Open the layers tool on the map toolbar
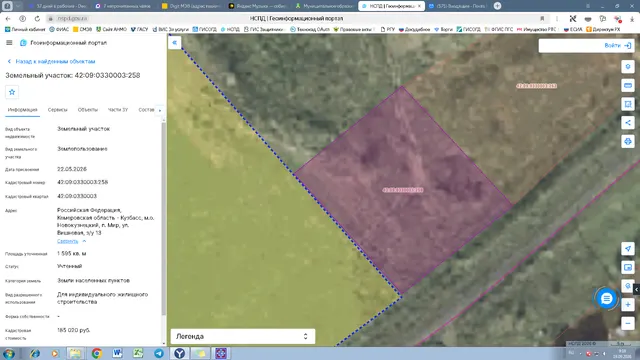640x360 pixels. click(628, 67)
